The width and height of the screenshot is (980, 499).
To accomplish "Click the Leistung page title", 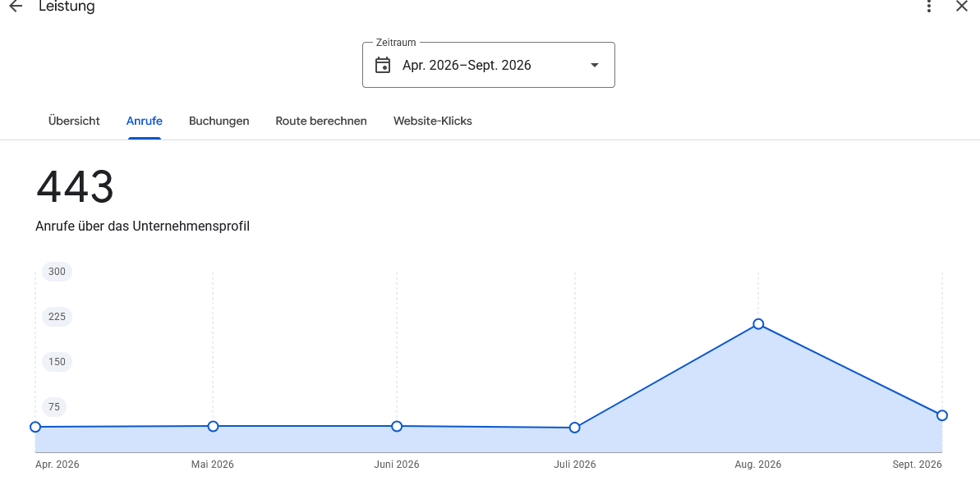I will pos(67,7).
